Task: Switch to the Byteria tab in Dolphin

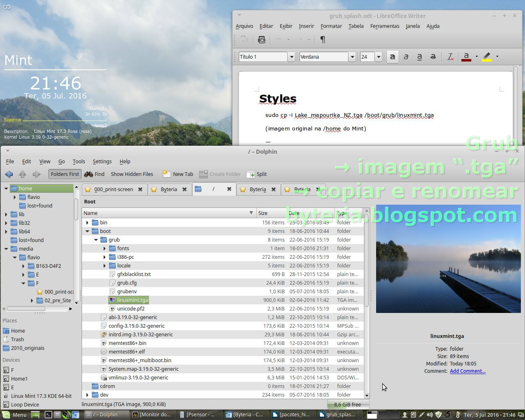Action: coord(168,189)
